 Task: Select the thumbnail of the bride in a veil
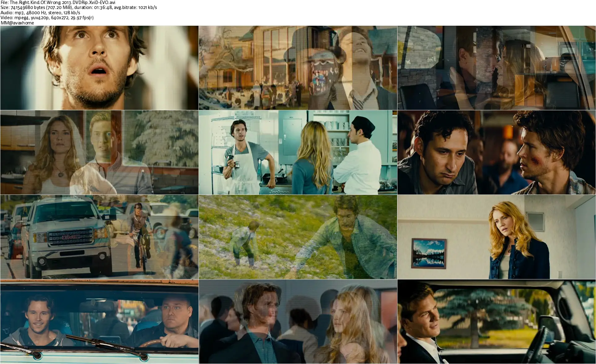tap(99, 152)
